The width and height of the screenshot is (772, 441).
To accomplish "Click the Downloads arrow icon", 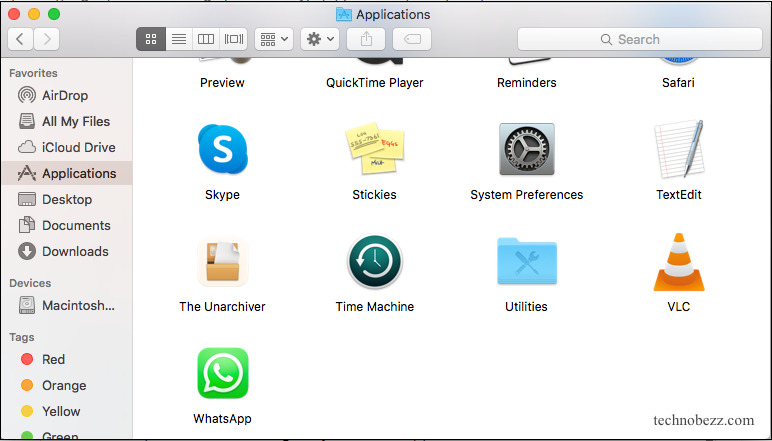I will tap(27, 251).
